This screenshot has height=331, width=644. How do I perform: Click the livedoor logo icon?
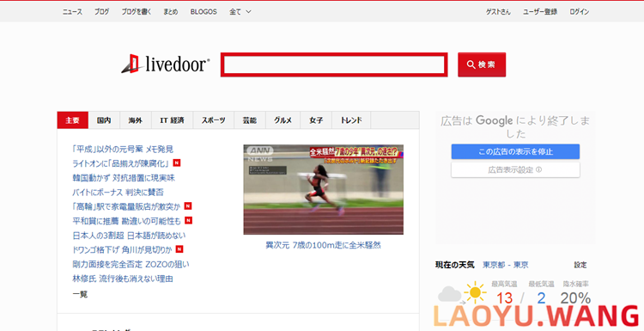[x=131, y=64]
